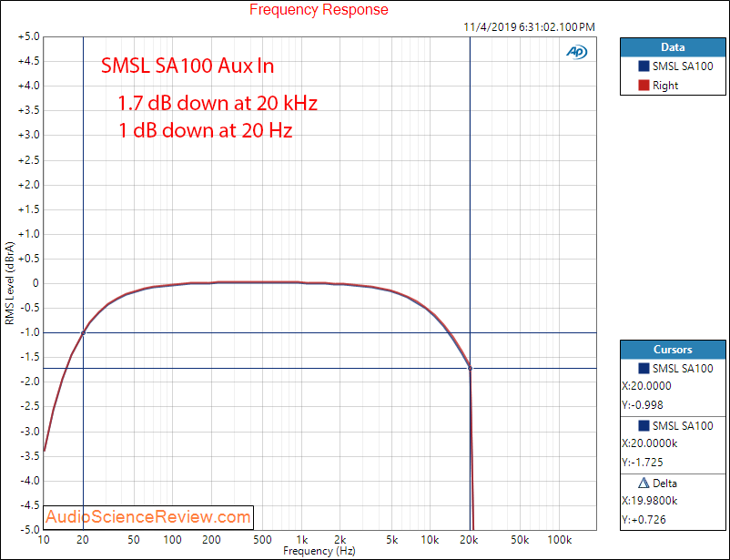This screenshot has height=560, width=730.
Task: Click the +5.0 tick on the Y axis
Action: (29, 36)
